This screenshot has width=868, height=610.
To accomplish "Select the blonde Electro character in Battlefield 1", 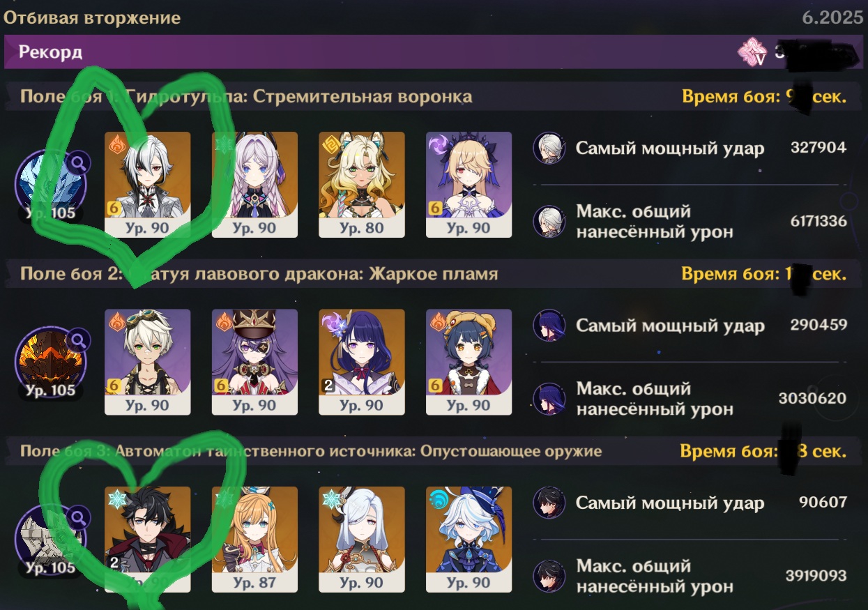I will coord(469,185).
